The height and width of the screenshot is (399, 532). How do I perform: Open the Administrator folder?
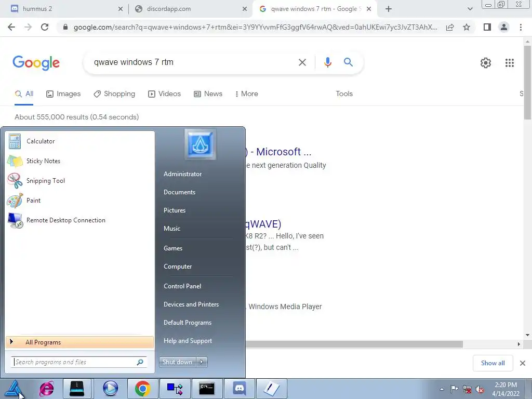point(182,174)
